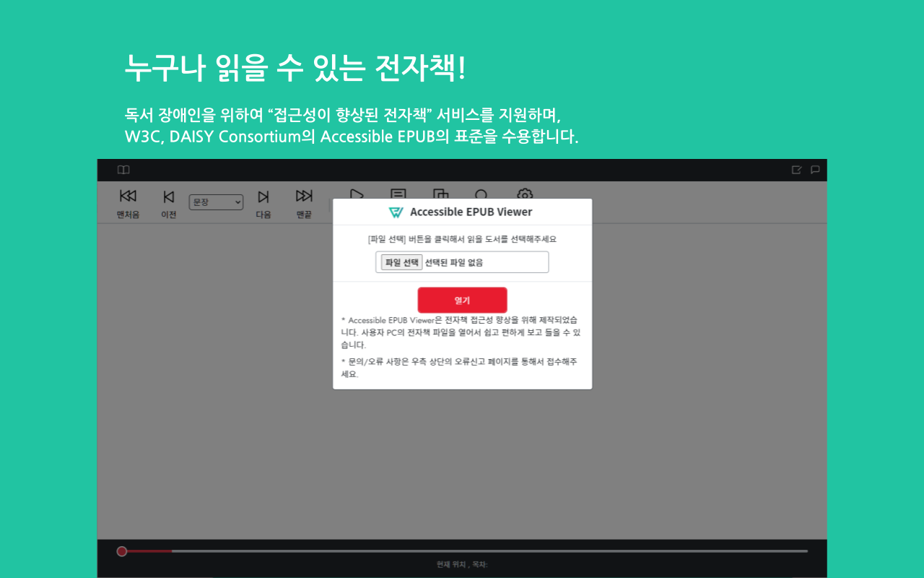Click the 파일 선택 file picker button

pyautogui.click(x=401, y=262)
